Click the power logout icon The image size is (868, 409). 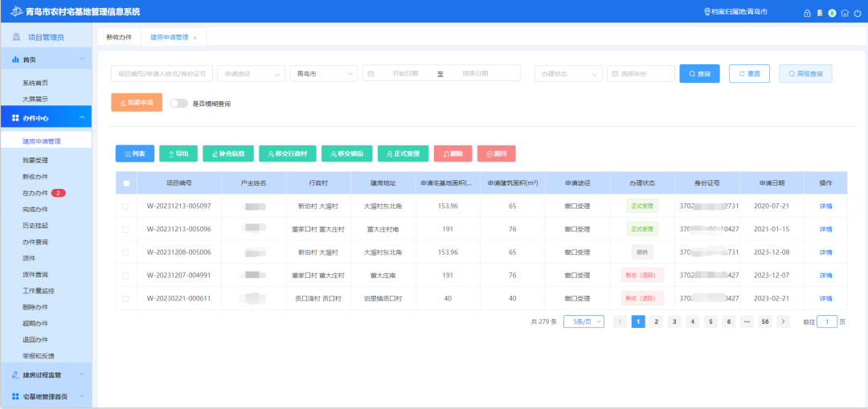tap(857, 13)
